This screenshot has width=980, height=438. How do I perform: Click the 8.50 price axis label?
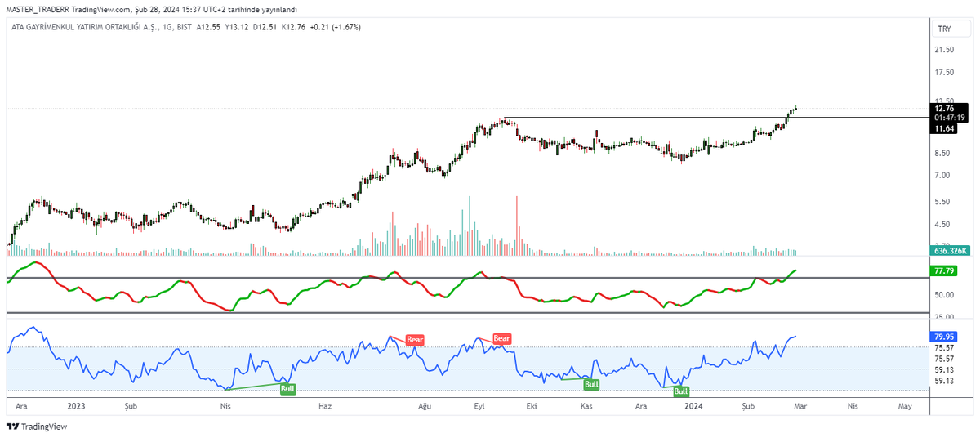[x=944, y=154]
